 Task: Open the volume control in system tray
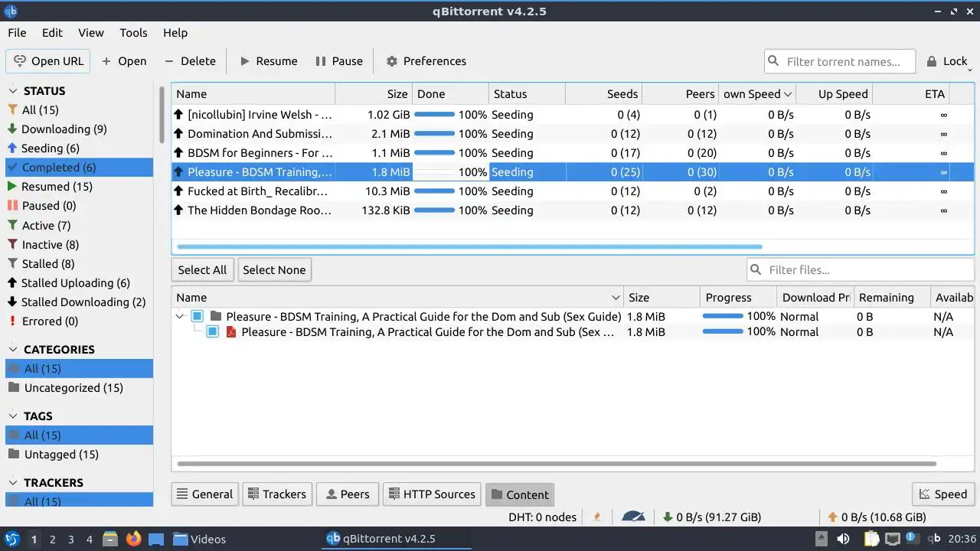[843, 539]
